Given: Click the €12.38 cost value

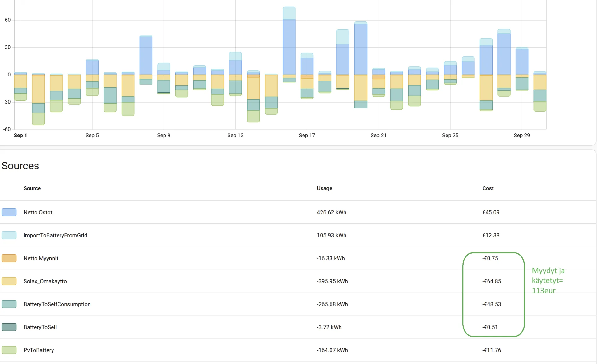Looking at the screenshot, I should (491, 235).
